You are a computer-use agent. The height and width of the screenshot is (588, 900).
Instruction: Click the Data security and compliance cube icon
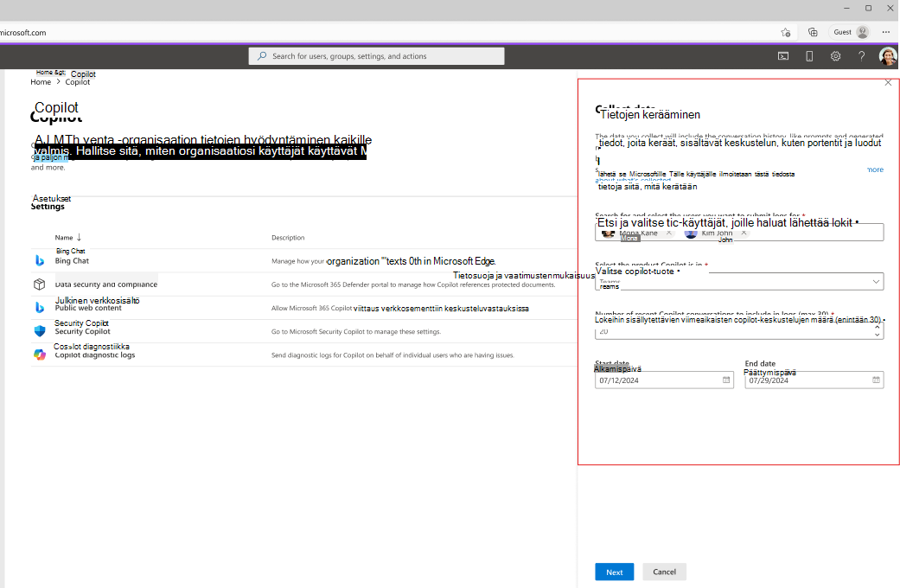(40, 284)
